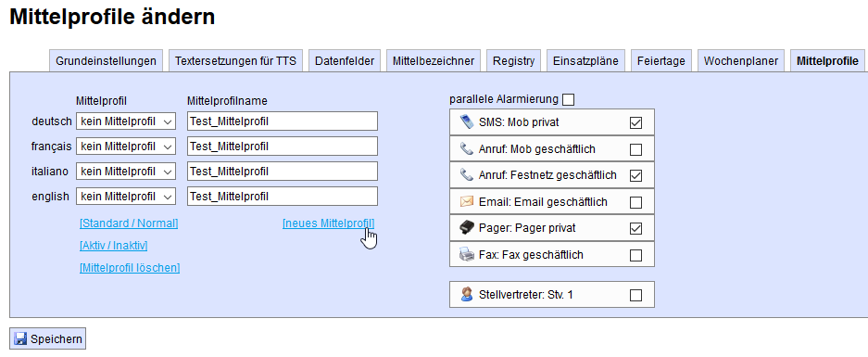Check the Email geschäftlich checkbox
This screenshot has width=868, height=357.
(636, 202)
